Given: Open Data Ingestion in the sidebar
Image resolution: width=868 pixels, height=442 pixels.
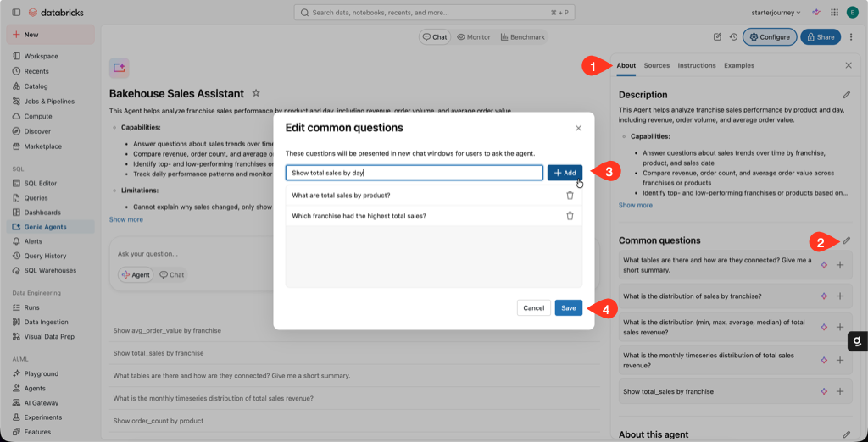Looking at the screenshot, I should click(50, 322).
